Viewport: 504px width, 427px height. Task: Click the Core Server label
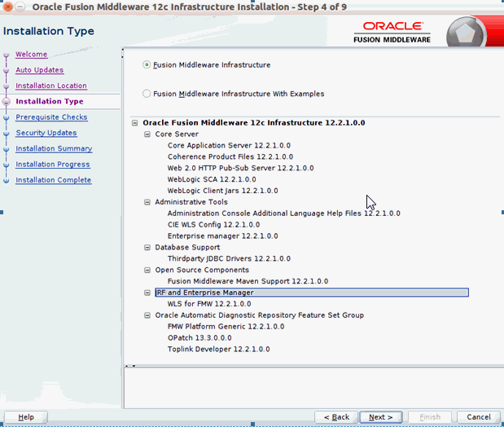pos(177,134)
